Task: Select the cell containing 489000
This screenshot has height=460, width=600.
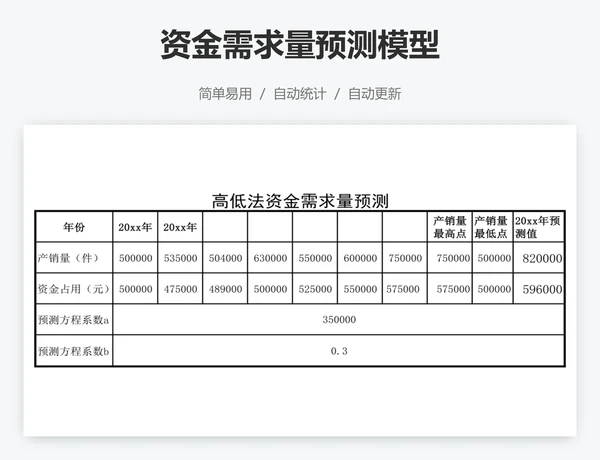Action: (225, 289)
